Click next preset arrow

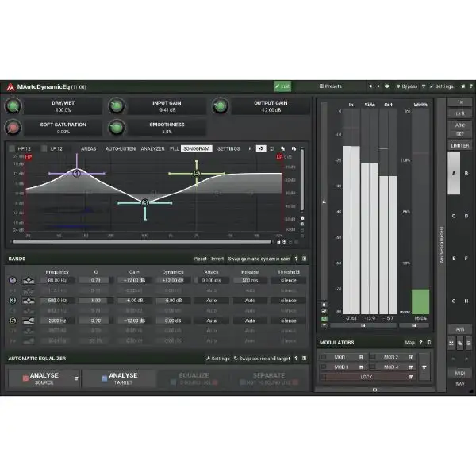point(379,86)
